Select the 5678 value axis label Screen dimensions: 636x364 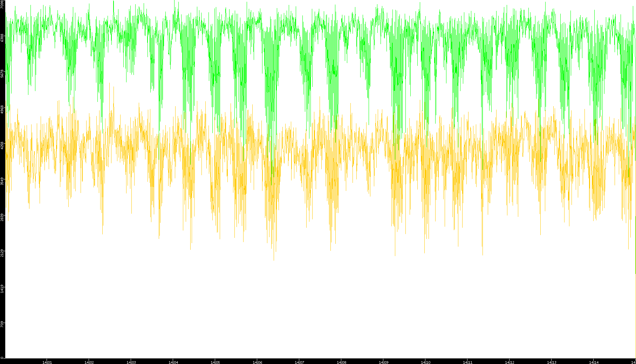(x=2, y=74)
